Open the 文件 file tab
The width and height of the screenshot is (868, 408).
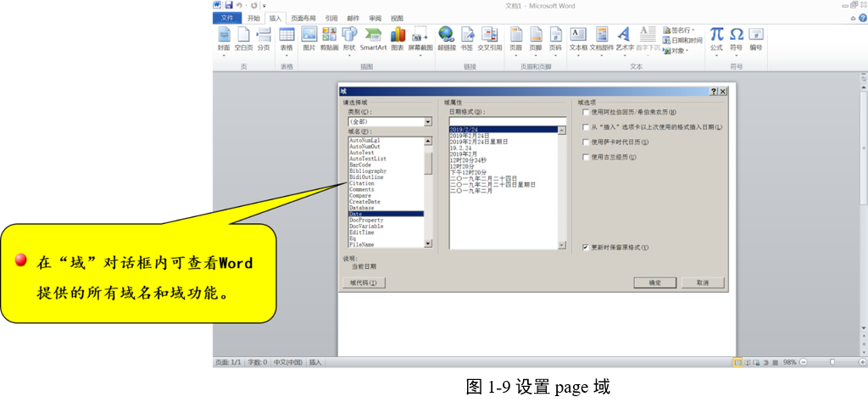click(227, 19)
